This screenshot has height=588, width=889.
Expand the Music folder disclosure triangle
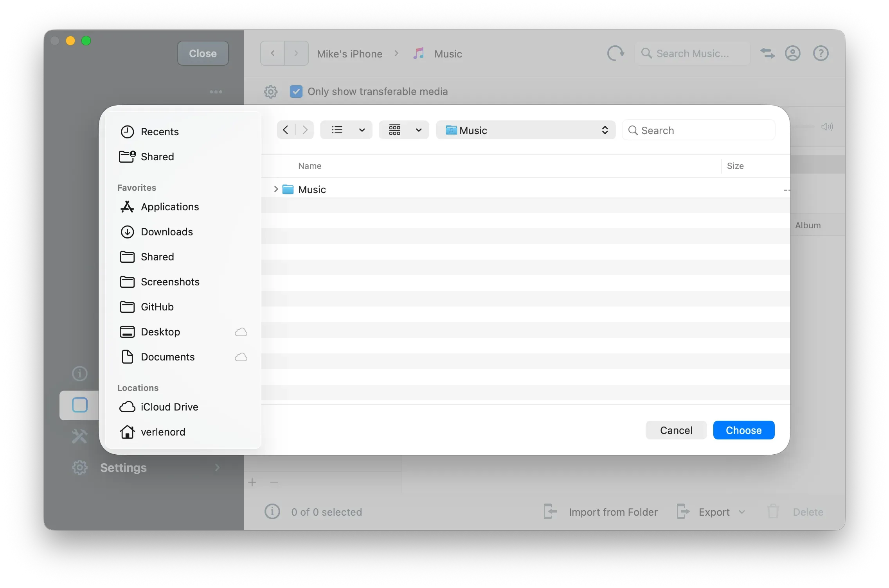(x=276, y=189)
